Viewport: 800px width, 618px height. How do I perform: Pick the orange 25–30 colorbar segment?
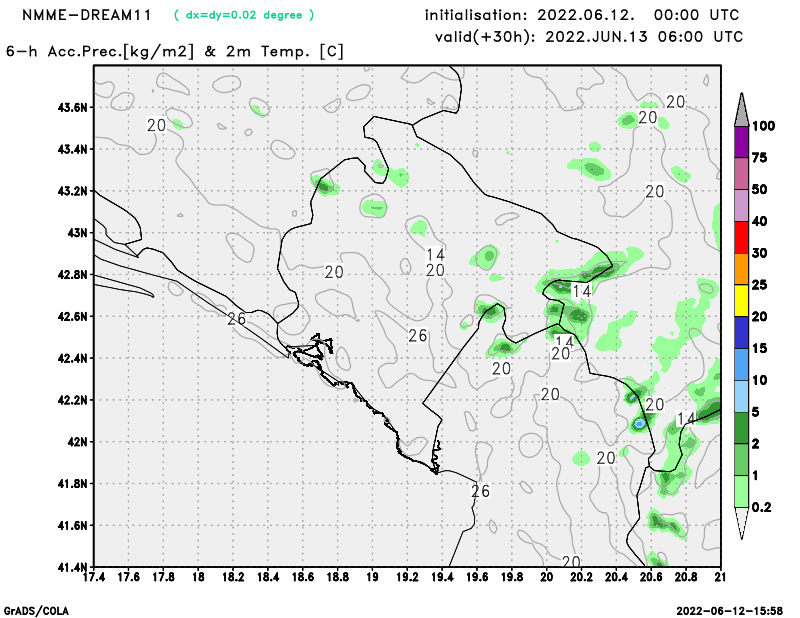[741, 269]
